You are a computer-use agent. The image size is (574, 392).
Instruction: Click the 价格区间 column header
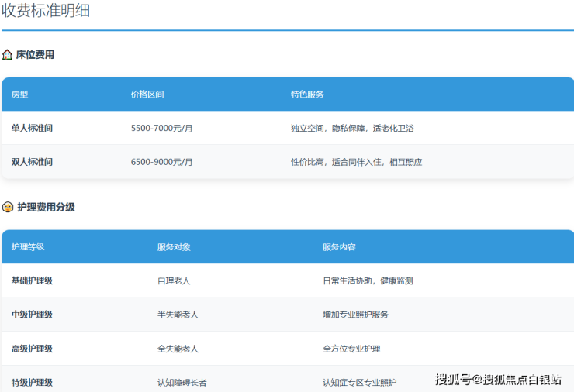(147, 95)
